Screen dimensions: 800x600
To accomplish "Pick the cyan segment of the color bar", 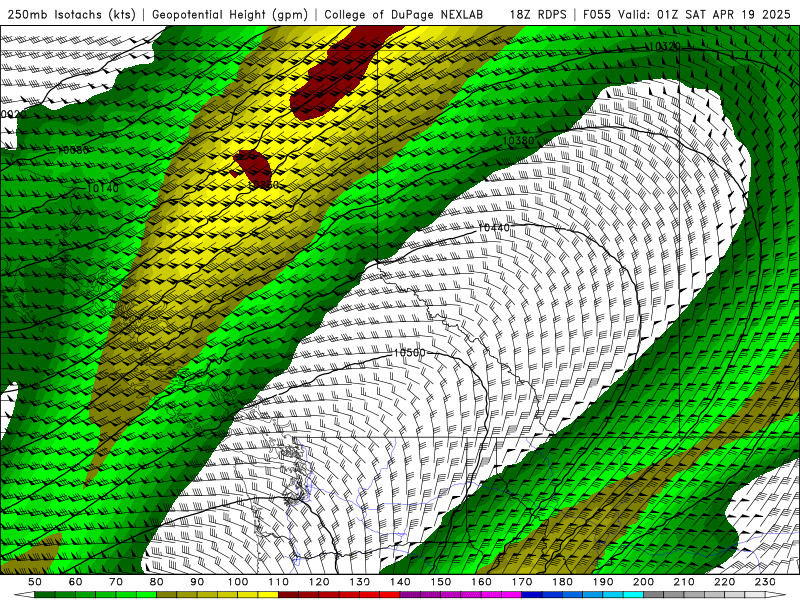I will point(634,595).
